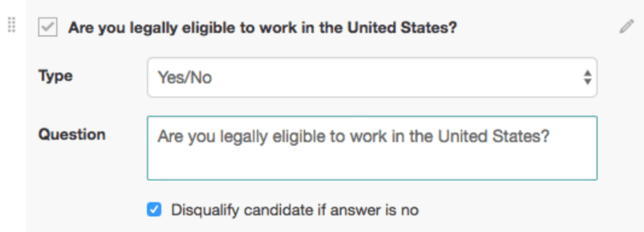The height and width of the screenshot is (232, 644).
Task: Uncheck Disqualify candidate if answer is no
Action: 154,210
